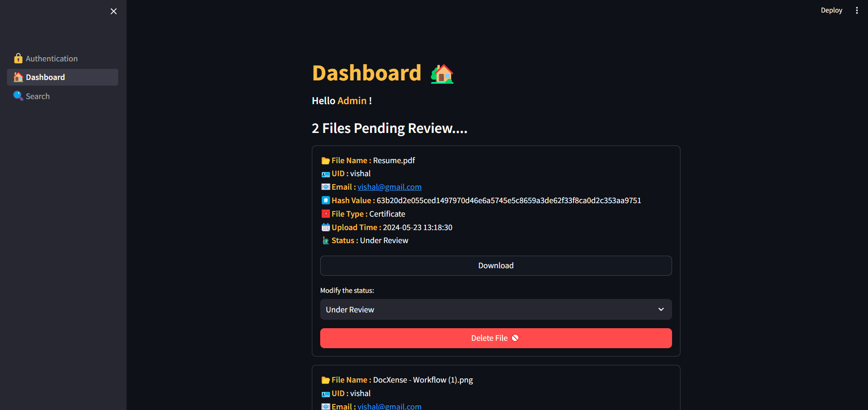
Task: Click the chevron arrow of status dropdown
Action: (x=661, y=310)
